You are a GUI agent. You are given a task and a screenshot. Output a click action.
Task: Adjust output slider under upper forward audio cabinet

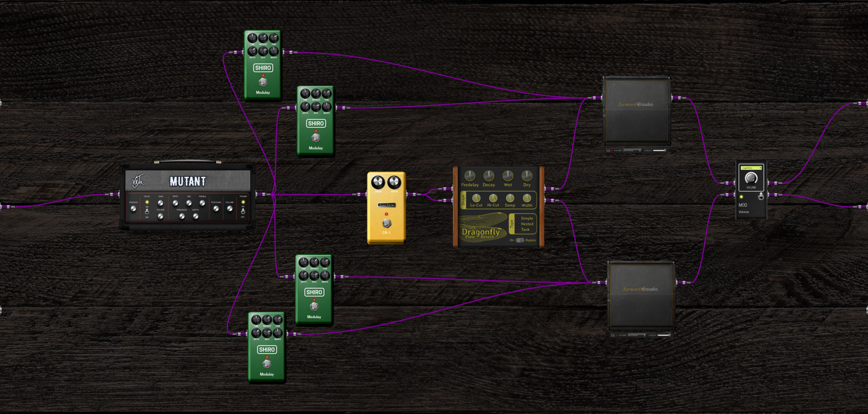coord(660,150)
